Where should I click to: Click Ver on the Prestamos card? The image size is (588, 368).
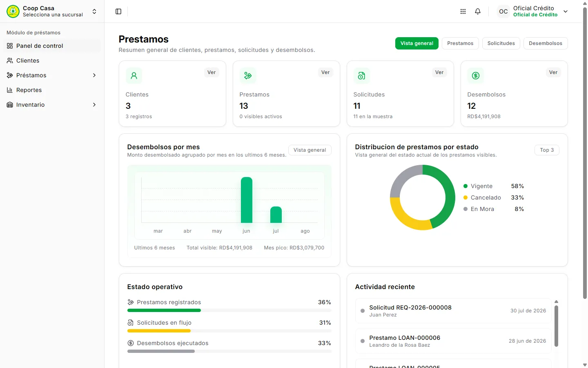325,72
